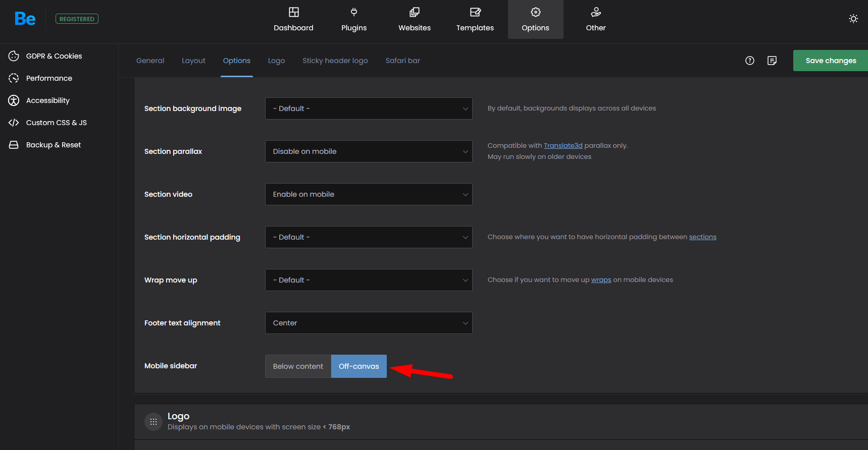Image resolution: width=868 pixels, height=450 pixels.
Task: Open Wrap move up dropdown
Action: (369, 280)
